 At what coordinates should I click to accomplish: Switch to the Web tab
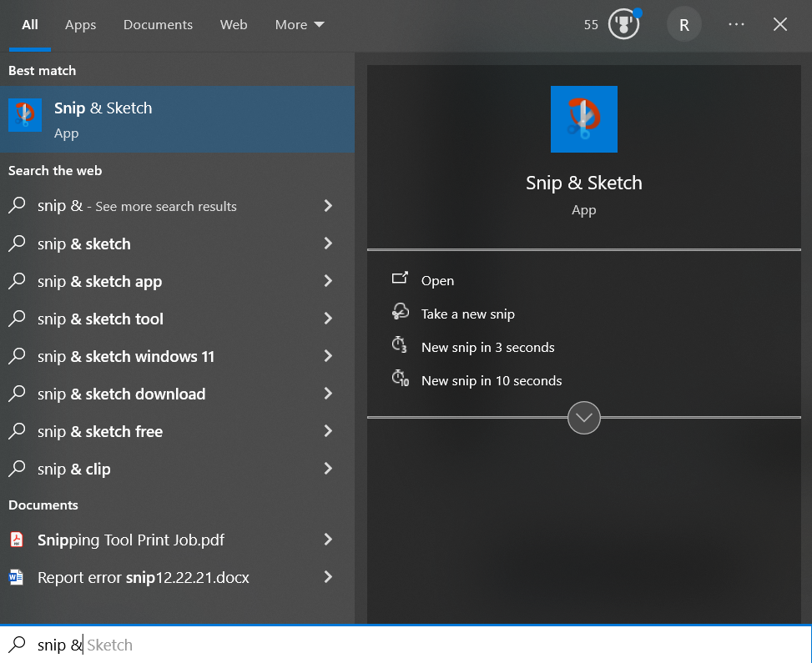coord(234,25)
